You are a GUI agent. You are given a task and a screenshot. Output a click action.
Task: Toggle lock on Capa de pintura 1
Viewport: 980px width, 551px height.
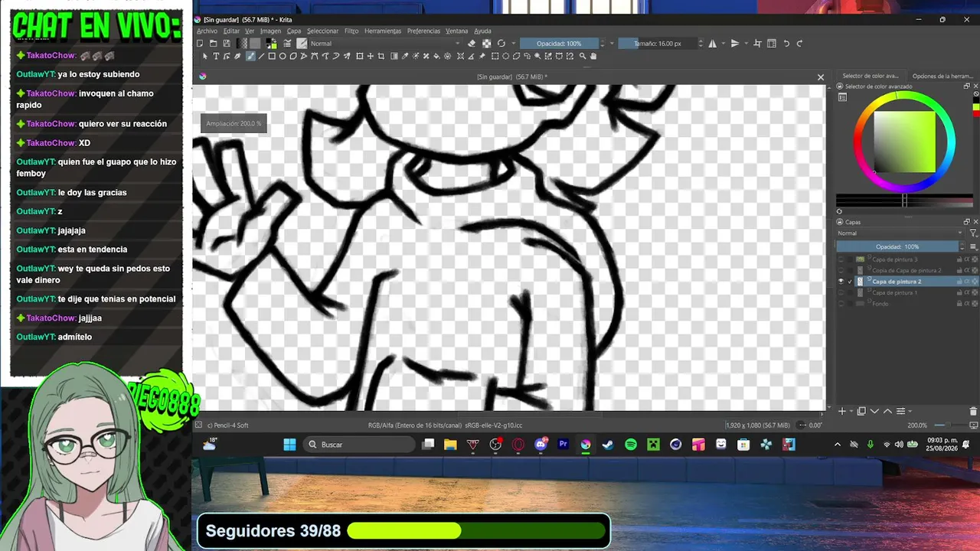coord(959,293)
